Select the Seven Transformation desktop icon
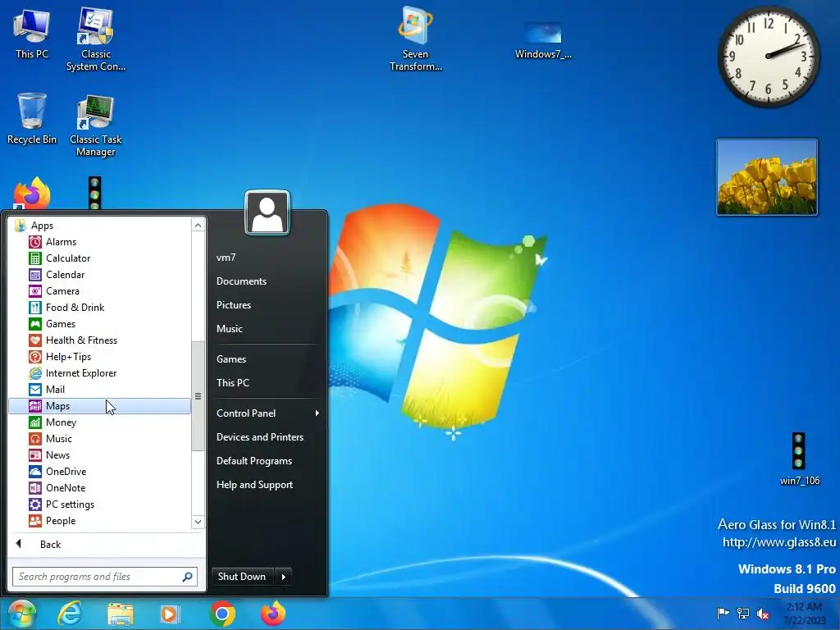This screenshot has height=630, width=840. point(416,39)
